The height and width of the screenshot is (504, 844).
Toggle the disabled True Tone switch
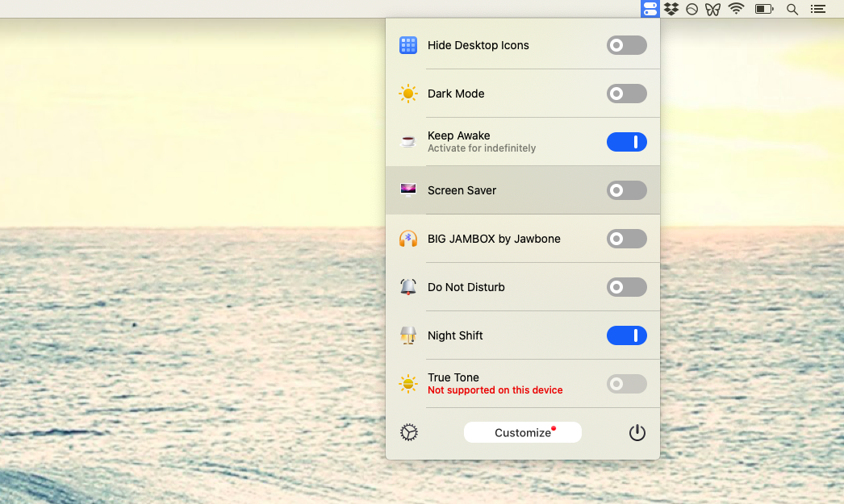[626, 384]
